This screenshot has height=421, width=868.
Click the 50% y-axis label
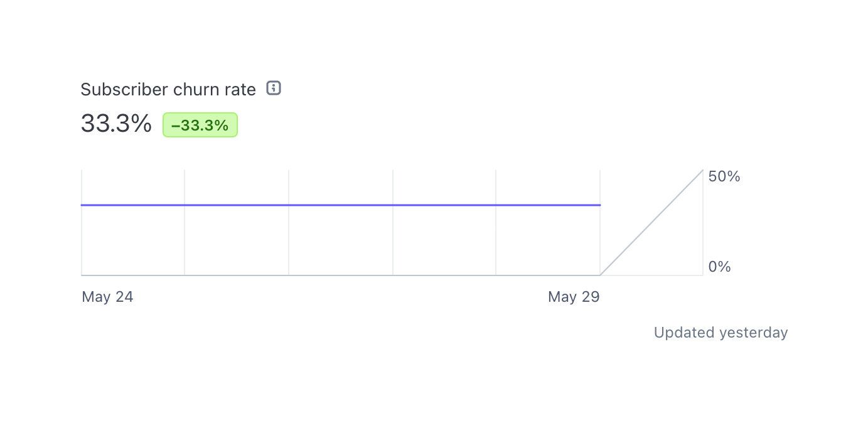(x=724, y=177)
